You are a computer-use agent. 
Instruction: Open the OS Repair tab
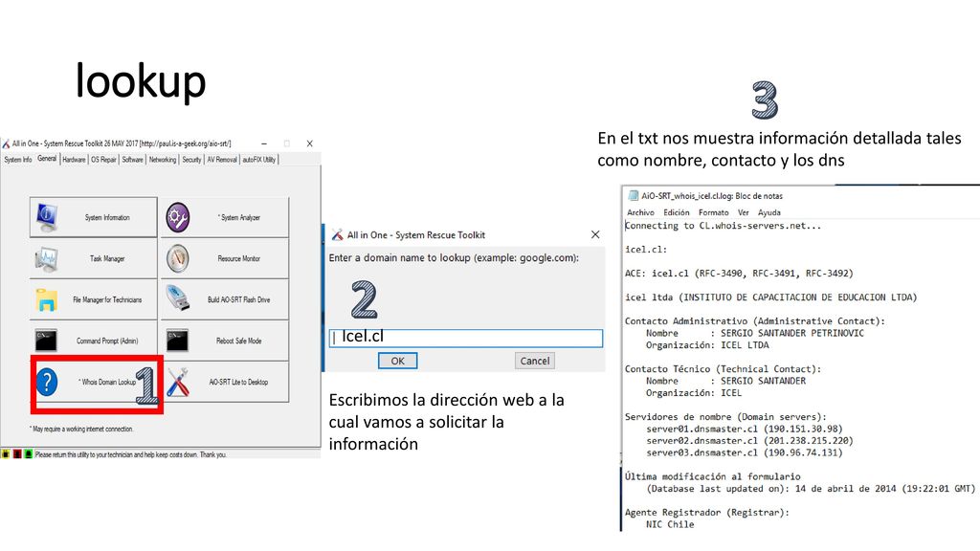coord(103,160)
